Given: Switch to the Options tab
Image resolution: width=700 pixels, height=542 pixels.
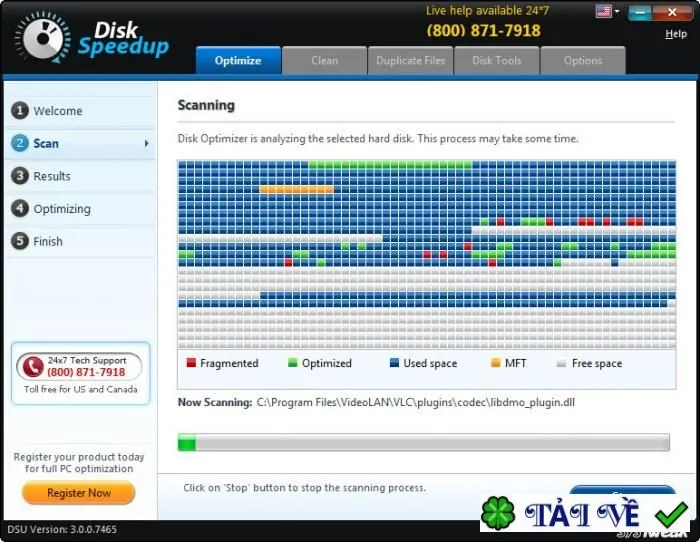Looking at the screenshot, I should (x=583, y=60).
